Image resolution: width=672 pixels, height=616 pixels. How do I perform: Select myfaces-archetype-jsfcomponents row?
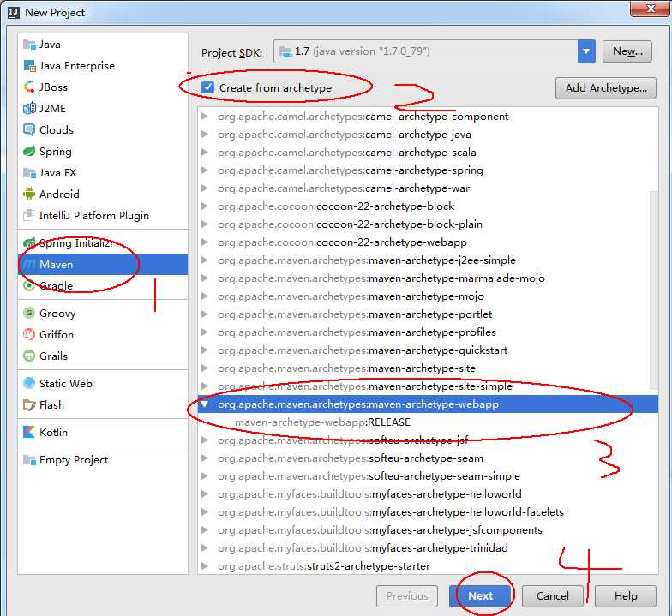428,529
